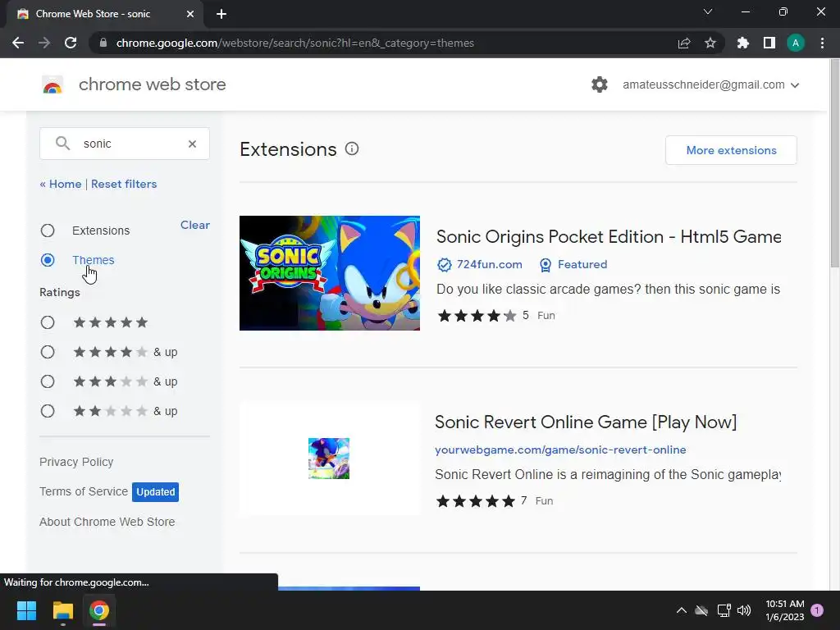Click Chrome icon in taskbar
Viewport: 840px width, 630px height.
(99, 610)
